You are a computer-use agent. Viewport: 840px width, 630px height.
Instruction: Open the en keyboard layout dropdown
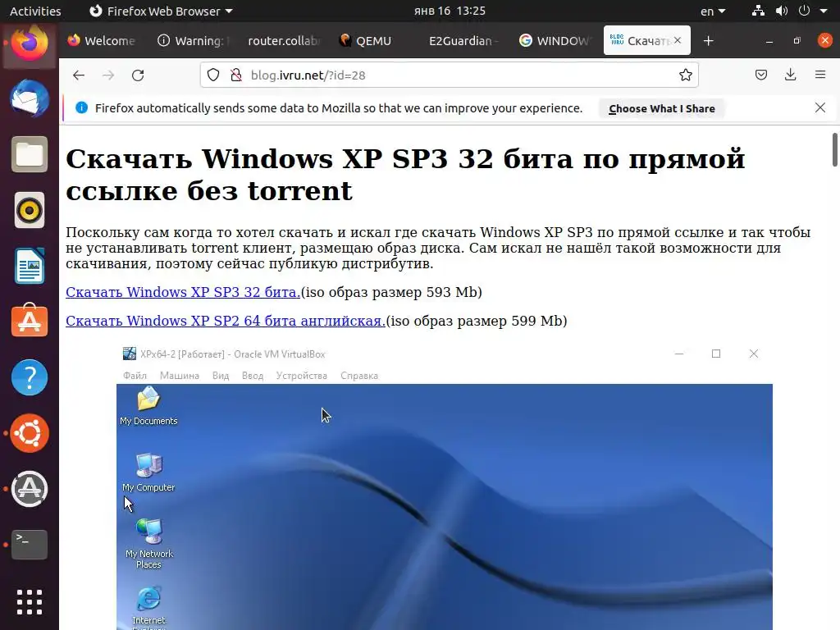(x=713, y=11)
